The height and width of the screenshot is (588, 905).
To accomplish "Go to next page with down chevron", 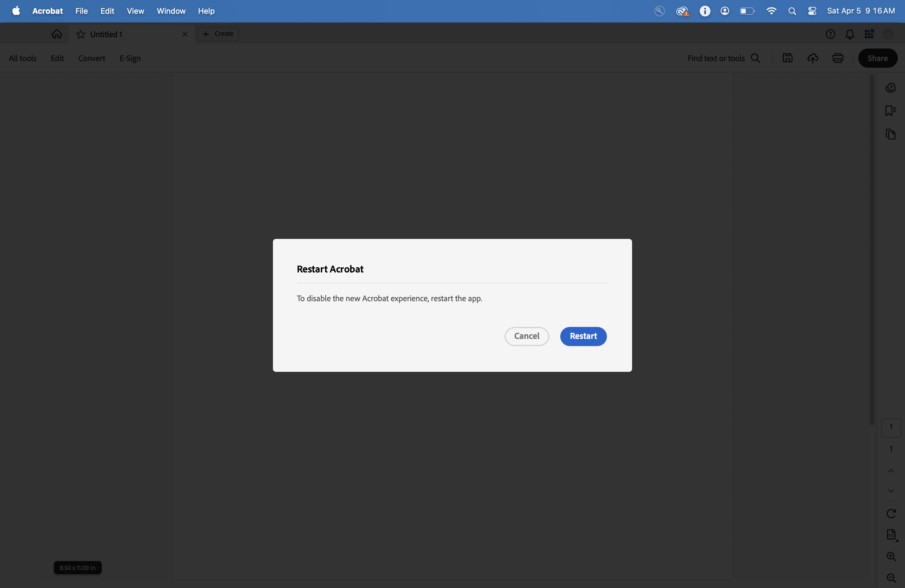I will click(891, 491).
